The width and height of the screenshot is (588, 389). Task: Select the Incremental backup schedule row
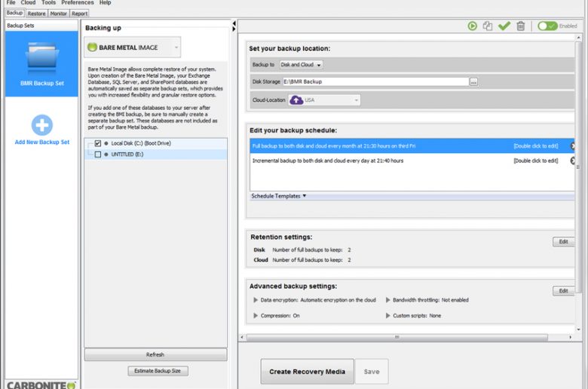[412, 161]
